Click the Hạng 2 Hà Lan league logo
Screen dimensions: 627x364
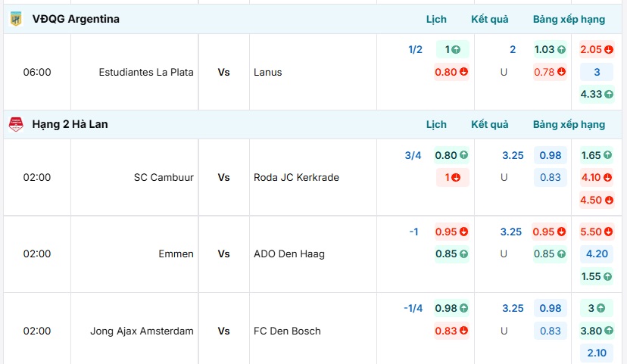pyautogui.click(x=16, y=124)
